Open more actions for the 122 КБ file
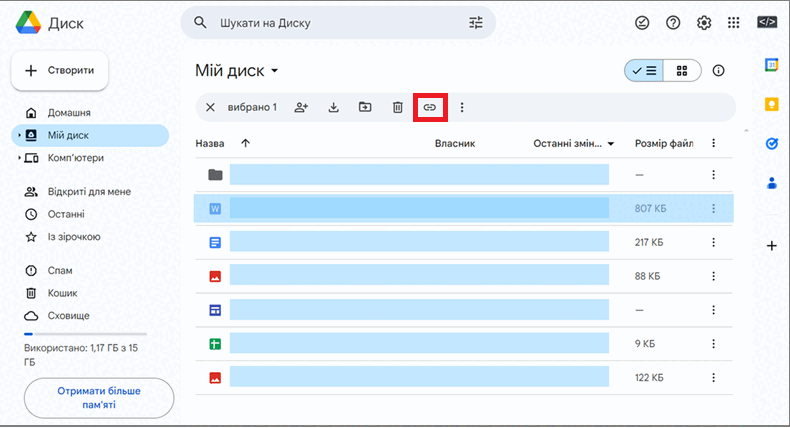Image resolution: width=790 pixels, height=428 pixels. (713, 378)
